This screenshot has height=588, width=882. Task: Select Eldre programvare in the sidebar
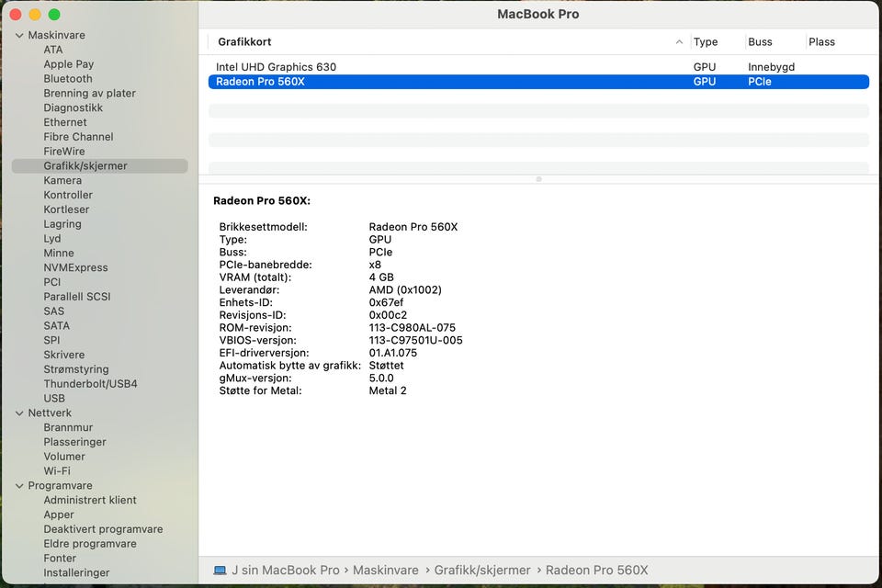pos(90,544)
